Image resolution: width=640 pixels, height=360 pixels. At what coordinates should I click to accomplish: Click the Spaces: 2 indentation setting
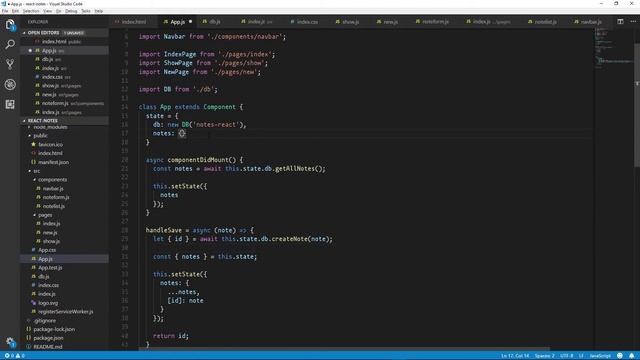(544, 356)
